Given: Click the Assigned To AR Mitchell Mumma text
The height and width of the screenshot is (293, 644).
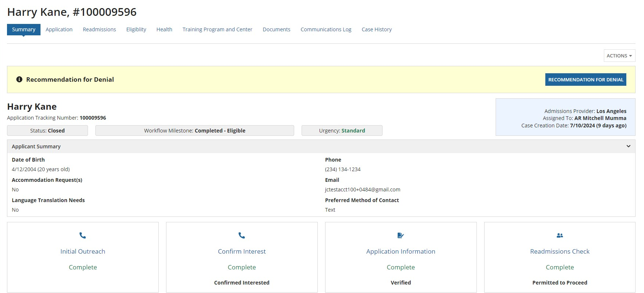Looking at the screenshot, I should coord(584,118).
